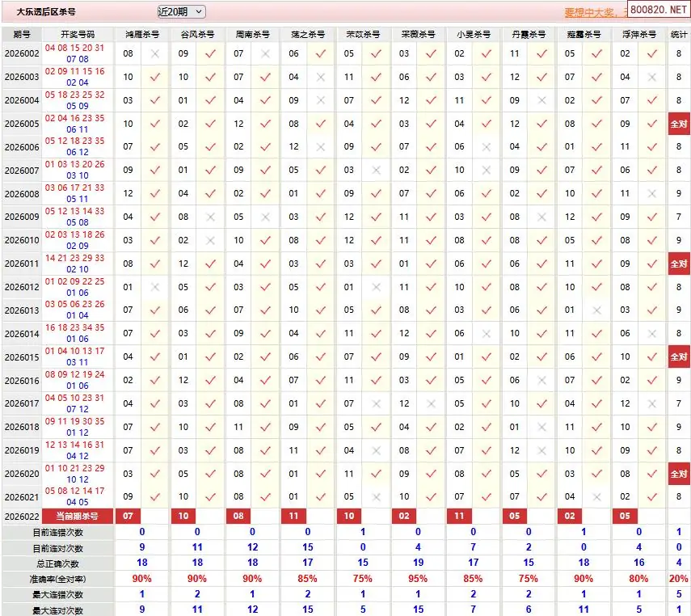The width and height of the screenshot is (691, 616).
Task: Click the cross mark for 鸿雁 in row 2026002
Action: click(x=155, y=53)
